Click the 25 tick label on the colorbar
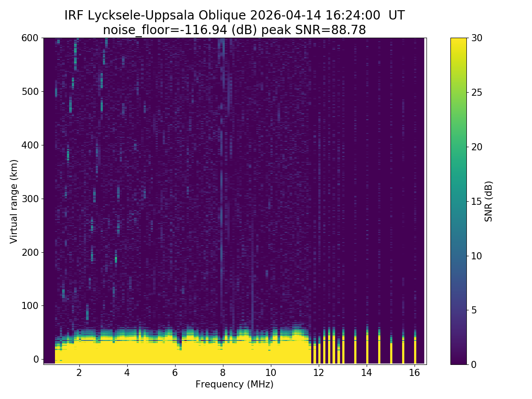This screenshot has width=532, height=399. (476, 93)
